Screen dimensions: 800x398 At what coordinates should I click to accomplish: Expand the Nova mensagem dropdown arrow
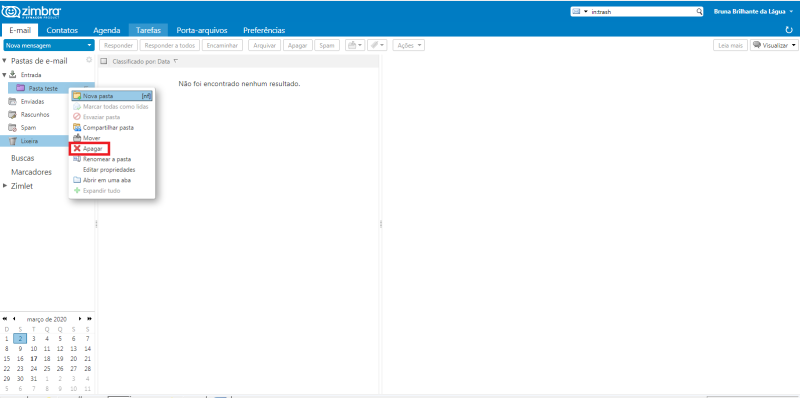(x=90, y=45)
